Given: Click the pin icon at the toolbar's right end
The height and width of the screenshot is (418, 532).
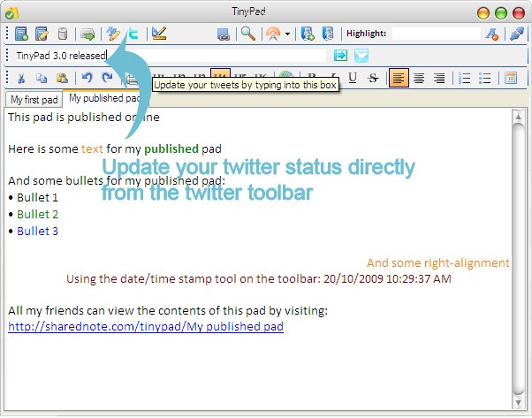Looking at the screenshot, I should click(x=517, y=34).
